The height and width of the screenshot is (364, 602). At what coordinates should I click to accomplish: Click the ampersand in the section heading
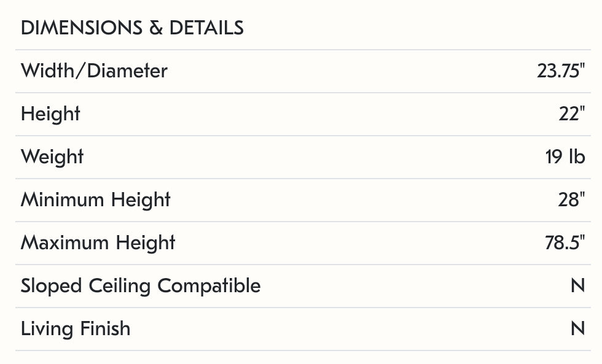pyautogui.click(x=155, y=28)
